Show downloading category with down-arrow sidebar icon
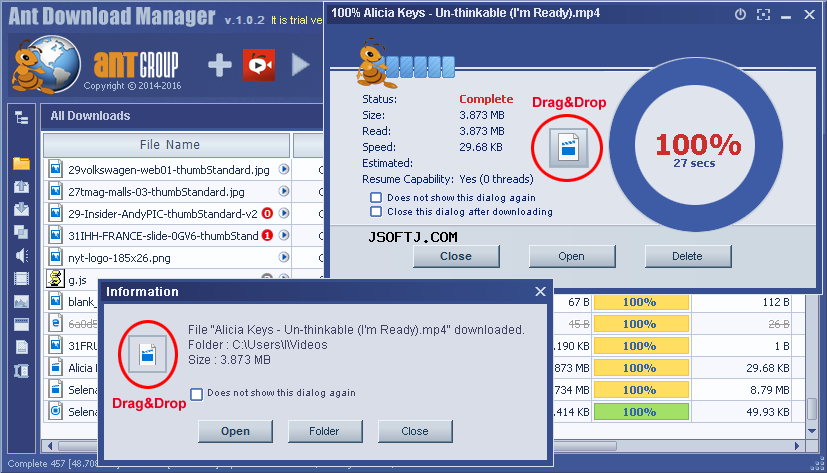 coord(22,209)
